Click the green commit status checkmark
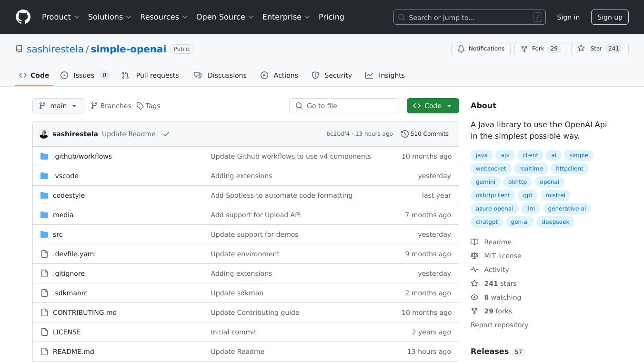 tap(166, 134)
